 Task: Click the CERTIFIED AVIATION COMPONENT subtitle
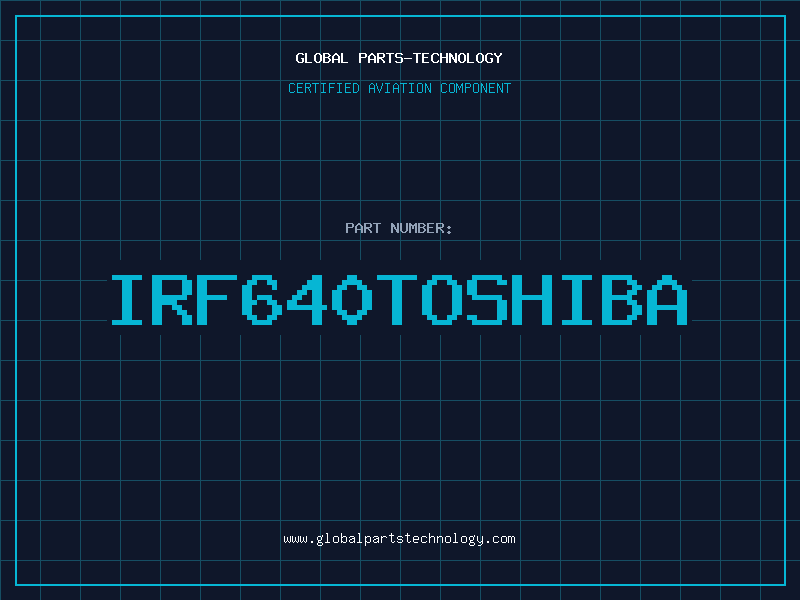coord(399,88)
